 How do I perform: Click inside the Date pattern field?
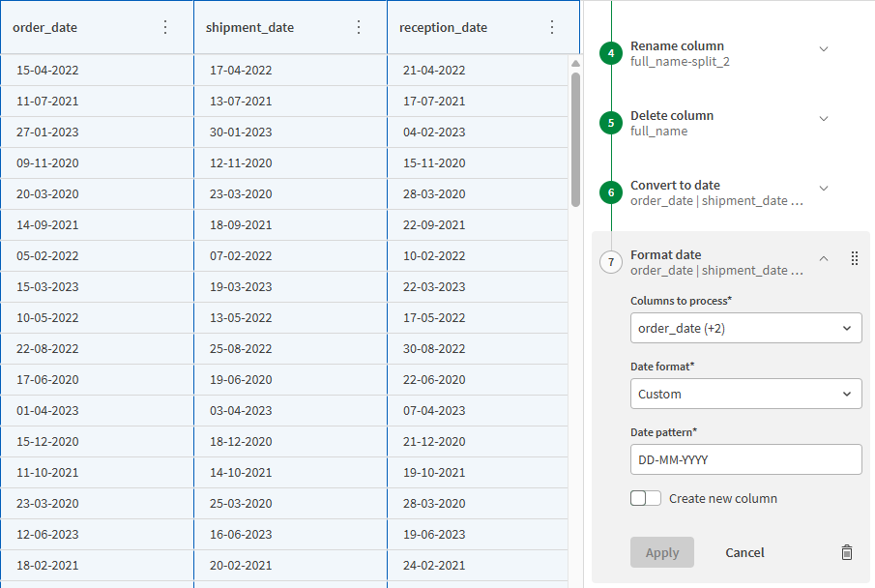(745, 459)
